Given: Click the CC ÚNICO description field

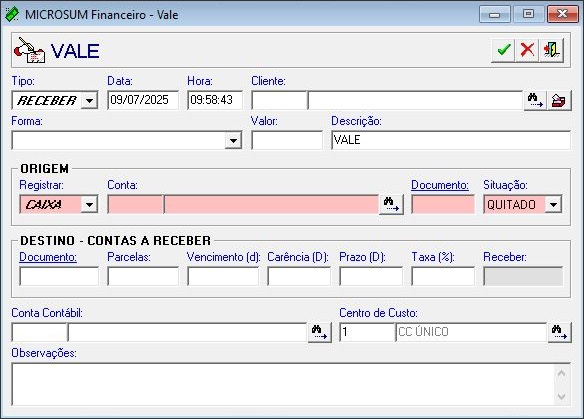Looking at the screenshot, I should [471, 332].
